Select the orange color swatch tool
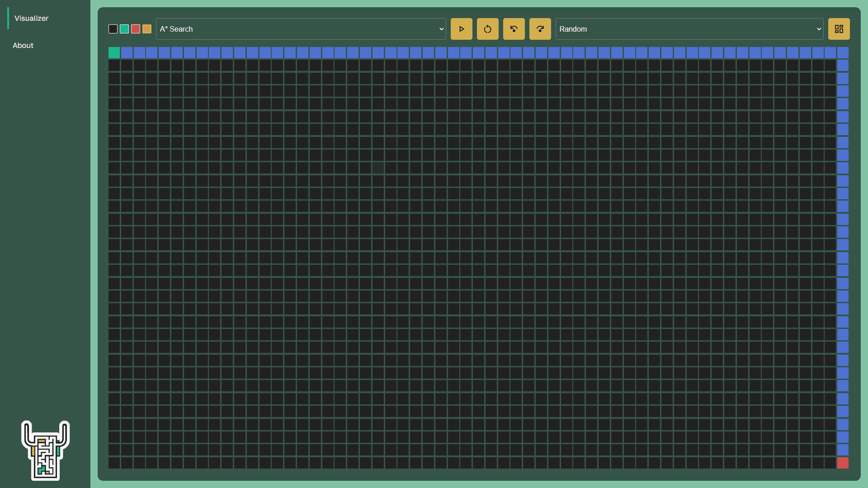 tap(146, 28)
